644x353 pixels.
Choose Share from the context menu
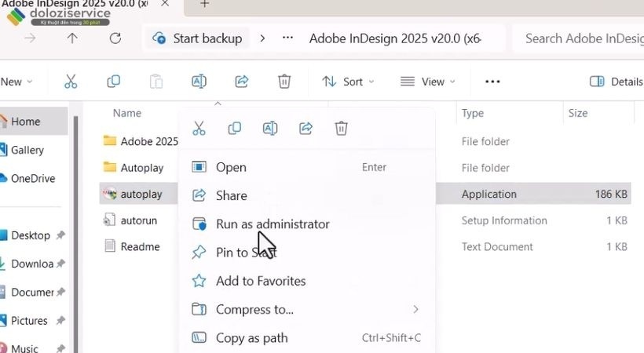[306, 195]
